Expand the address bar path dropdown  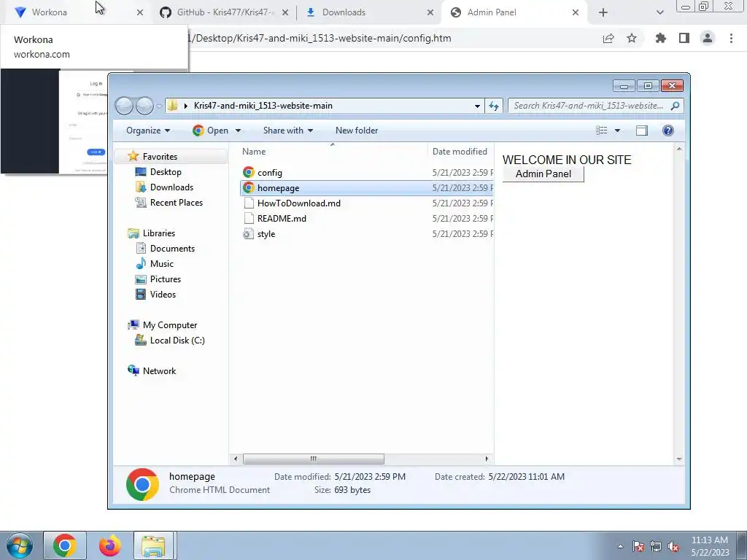[x=477, y=106]
